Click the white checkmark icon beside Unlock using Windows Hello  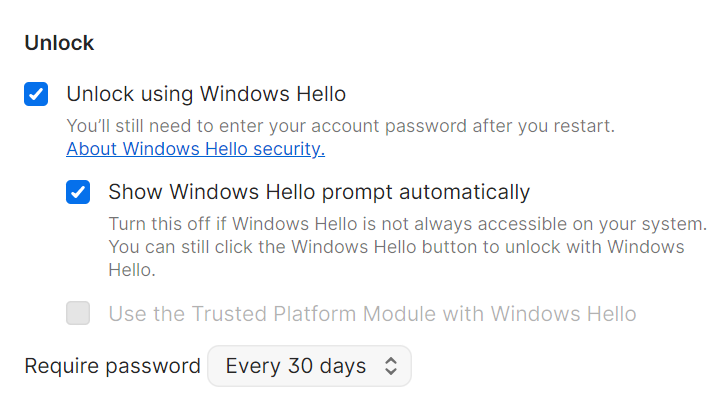[x=36, y=95]
